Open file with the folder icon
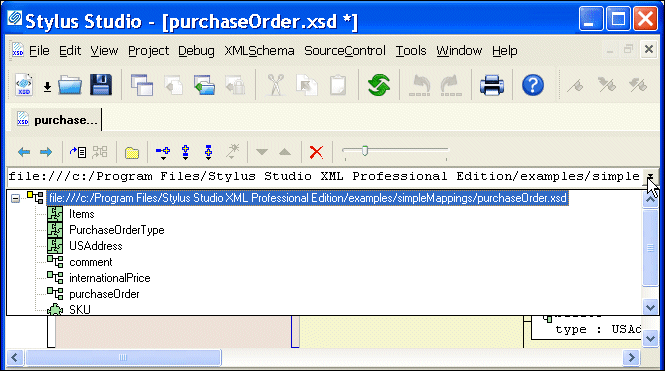 pos(70,85)
